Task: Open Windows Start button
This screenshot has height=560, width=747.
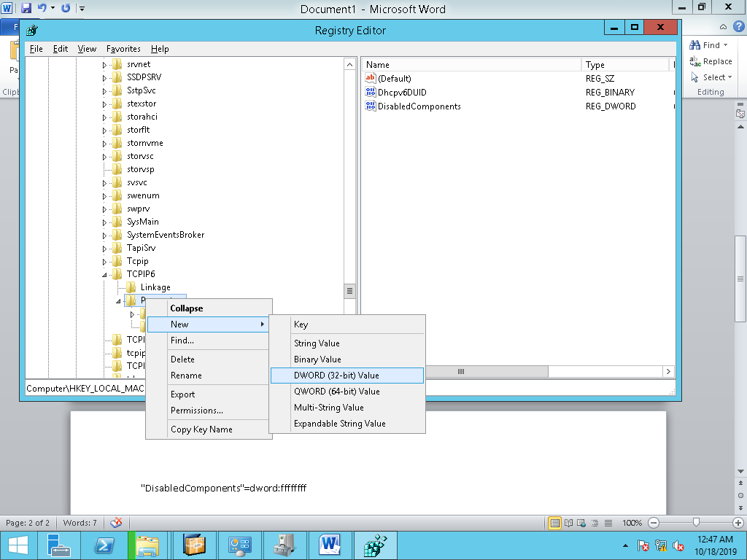Action: pos(18,545)
